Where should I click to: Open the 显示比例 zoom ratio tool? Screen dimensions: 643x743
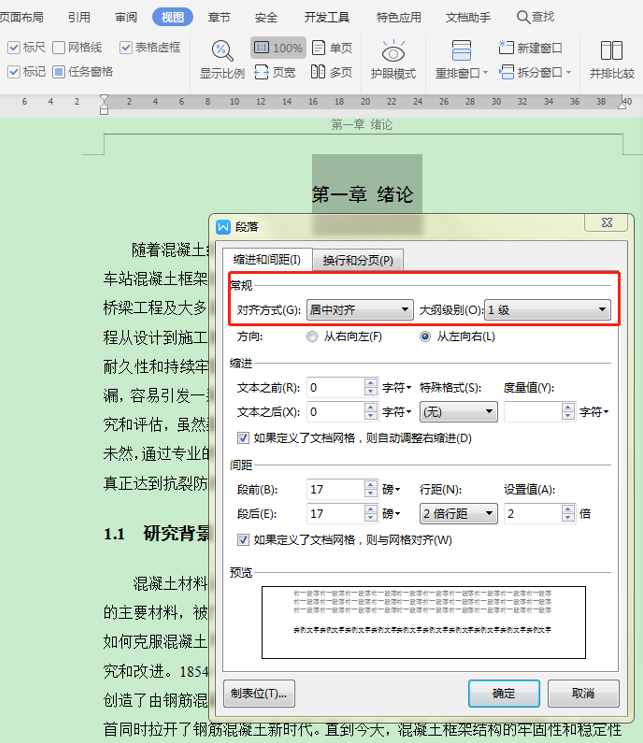(x=222, y=59)
